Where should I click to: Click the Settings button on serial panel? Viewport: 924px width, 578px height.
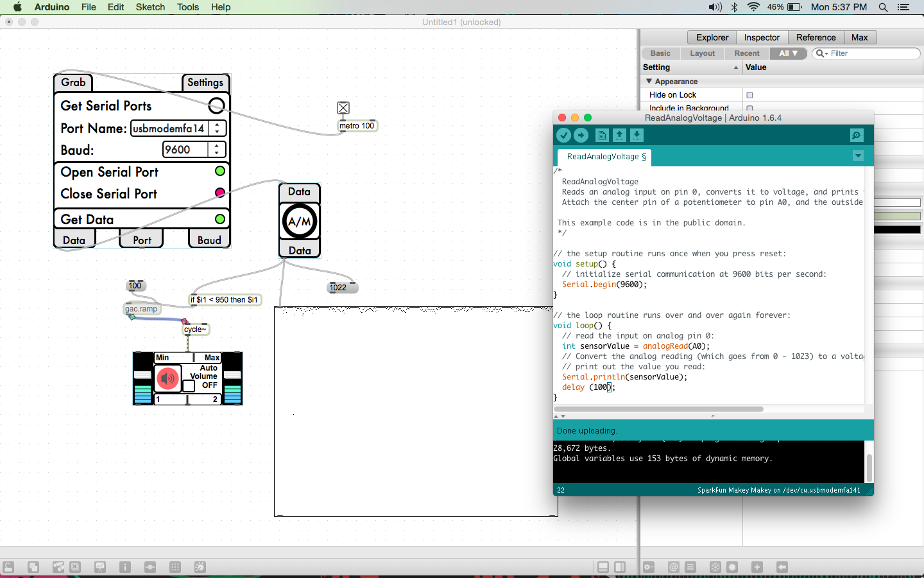(205, 82)
